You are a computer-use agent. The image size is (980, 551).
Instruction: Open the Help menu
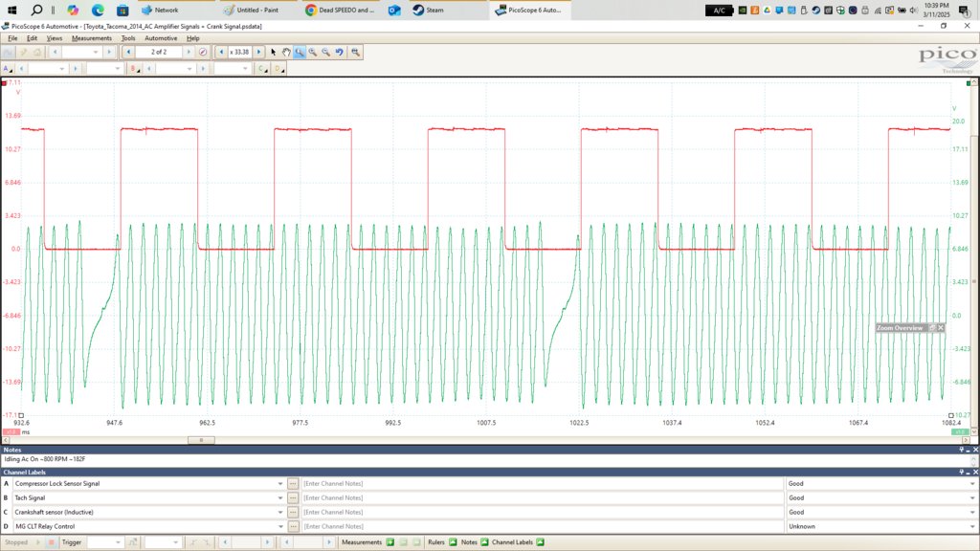193,38
